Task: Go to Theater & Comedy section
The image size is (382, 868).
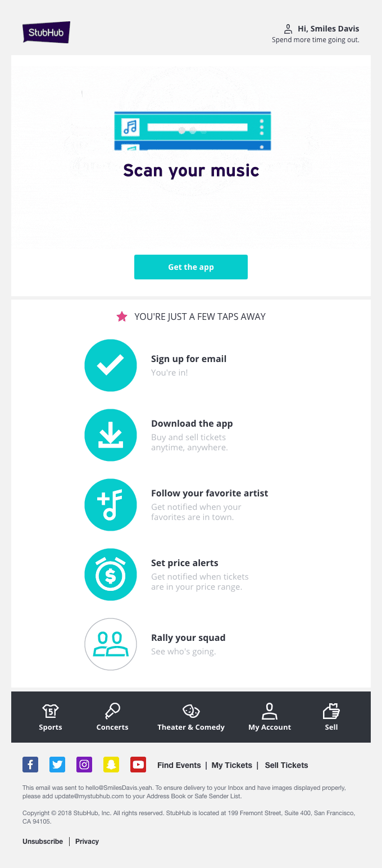Action: (x=191, y=717)
